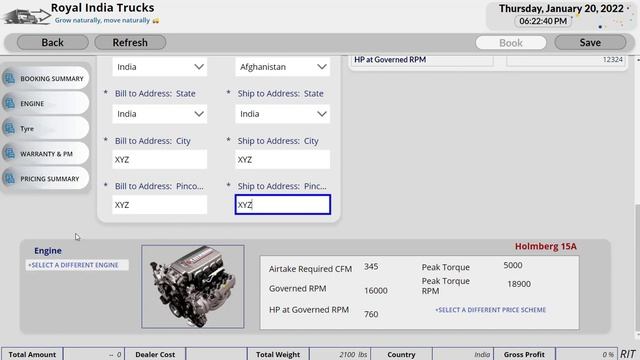The width and height of the screenshot is (640, 360).
Task: Click the Warranty & PM sidebar icon
Action: click(x=9, y=153)
